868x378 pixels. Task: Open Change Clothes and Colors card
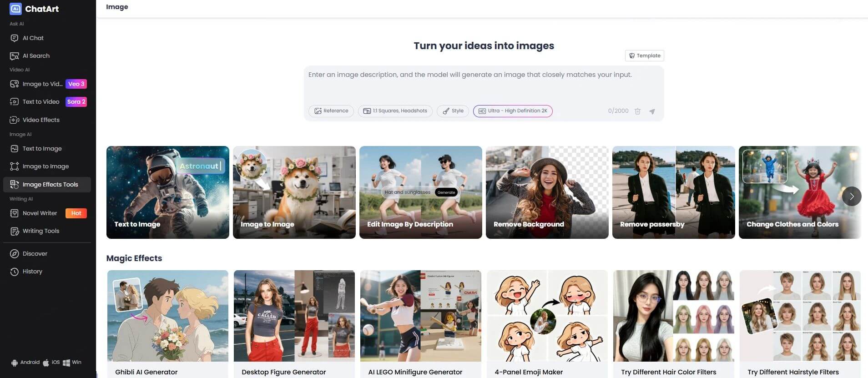800,192
